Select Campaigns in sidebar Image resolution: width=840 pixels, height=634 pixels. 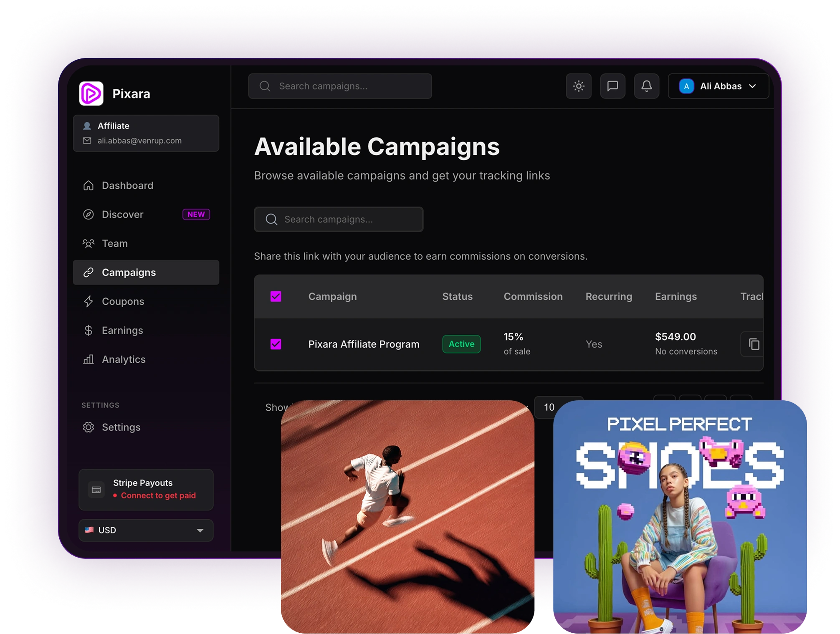[146, 272]
